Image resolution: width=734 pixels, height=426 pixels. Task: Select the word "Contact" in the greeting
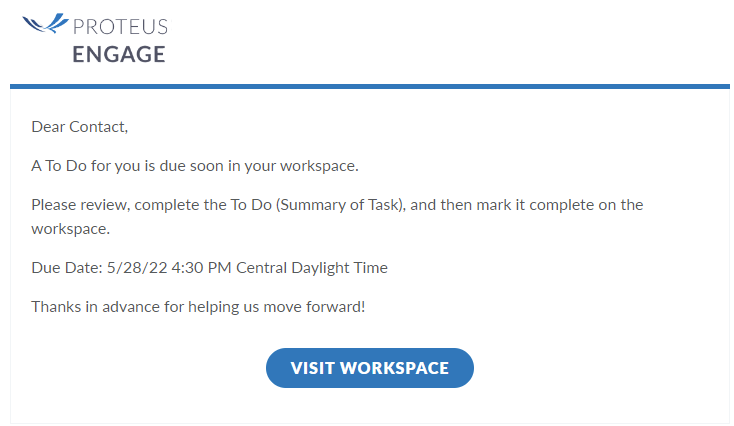coord(96,127)
